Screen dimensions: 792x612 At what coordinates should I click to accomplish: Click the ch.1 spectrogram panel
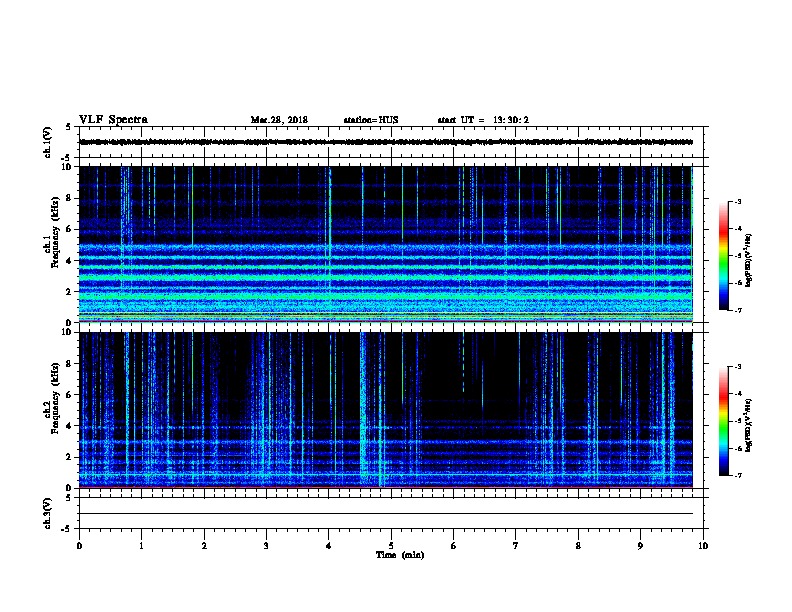386,244
